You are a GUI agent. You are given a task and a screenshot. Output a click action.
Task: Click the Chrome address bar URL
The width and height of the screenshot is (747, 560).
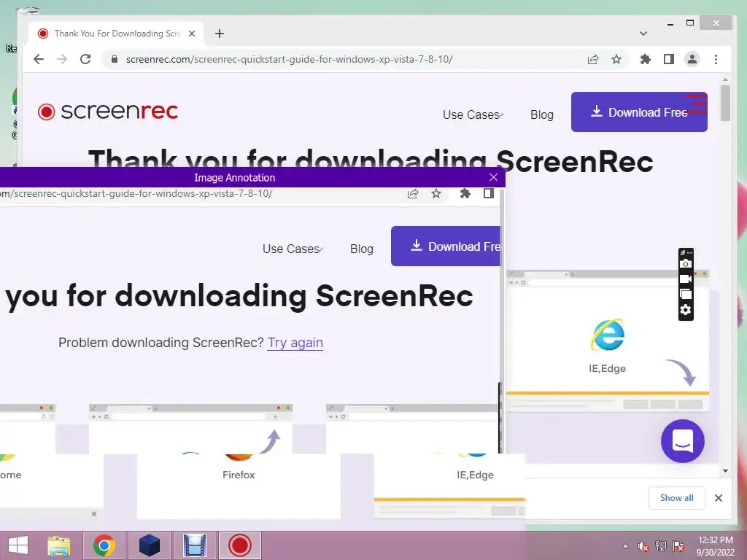[289, 59]
